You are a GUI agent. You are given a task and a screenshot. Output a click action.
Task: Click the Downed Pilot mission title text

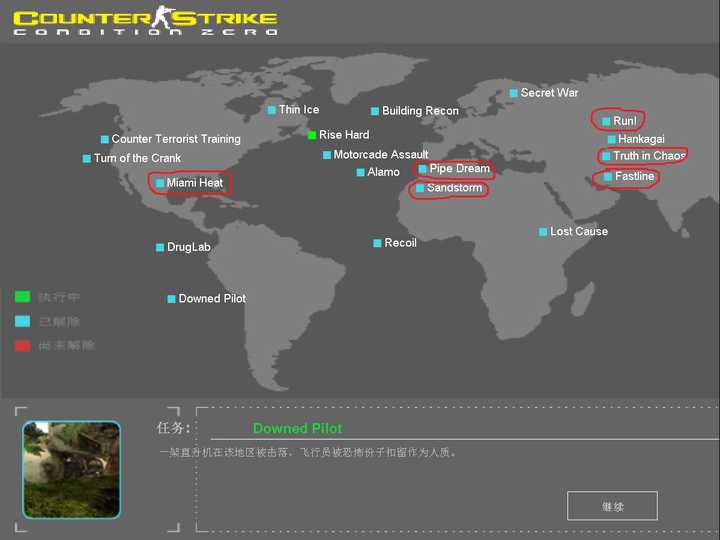coord(298,428)
